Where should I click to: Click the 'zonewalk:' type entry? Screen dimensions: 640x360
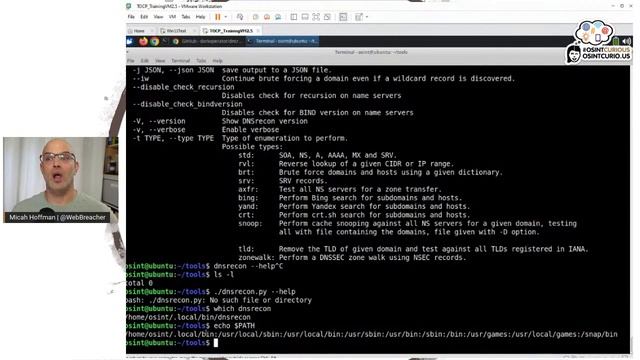256,258
